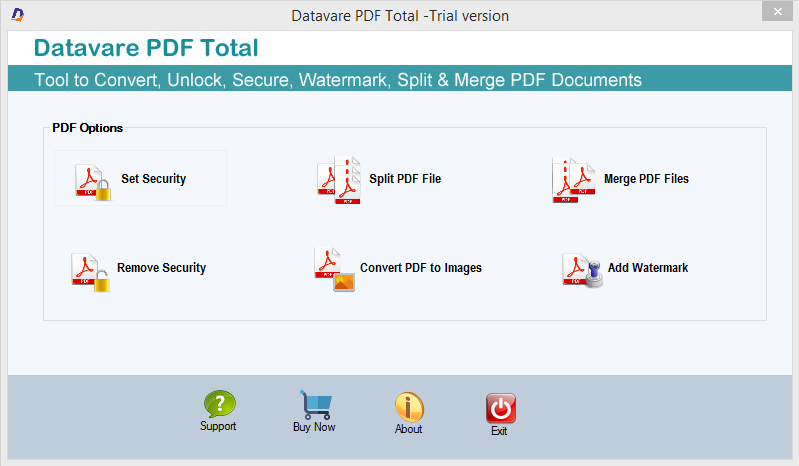Open Support via its text label

point(218,426)
